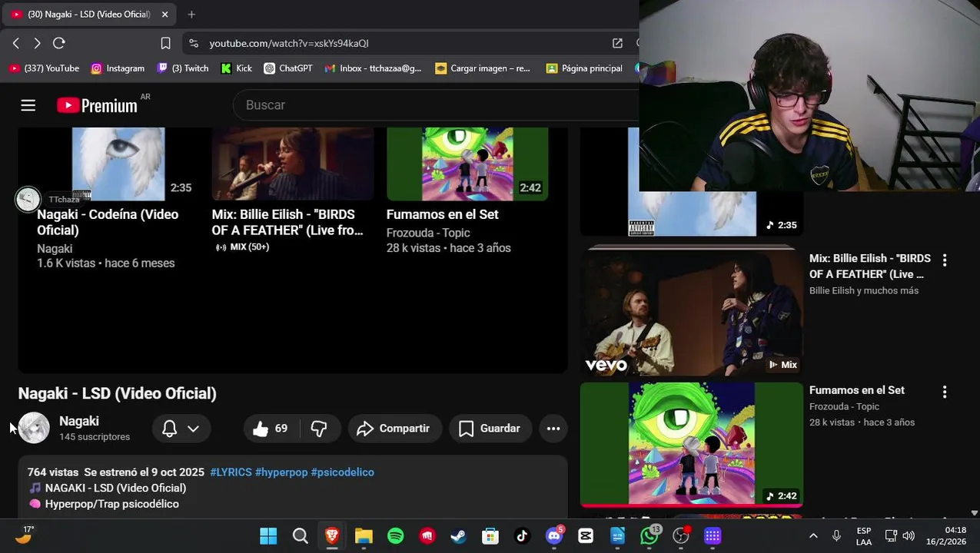This screenshot has width=980, height=553.
Task: Open Nagaki - Codeína end screen video title
Action: coord(108,222)
